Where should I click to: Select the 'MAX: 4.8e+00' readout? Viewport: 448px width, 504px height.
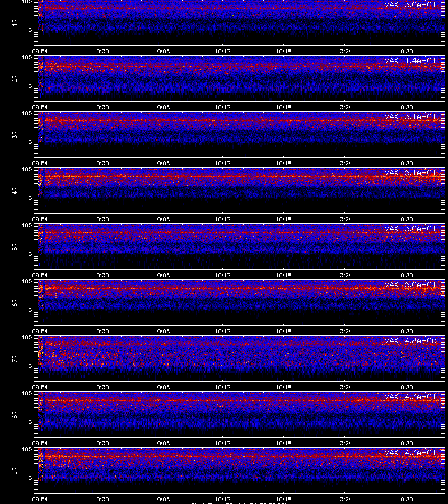point(410,340)
